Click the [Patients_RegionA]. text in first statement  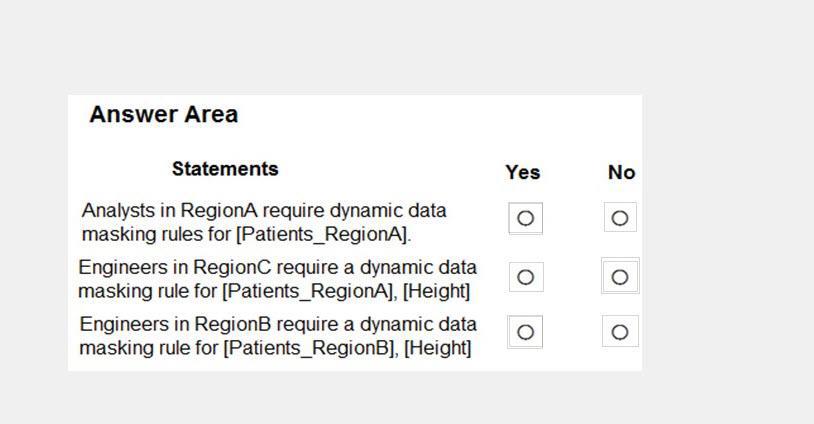pyautogui.click(x=323, y=235)
